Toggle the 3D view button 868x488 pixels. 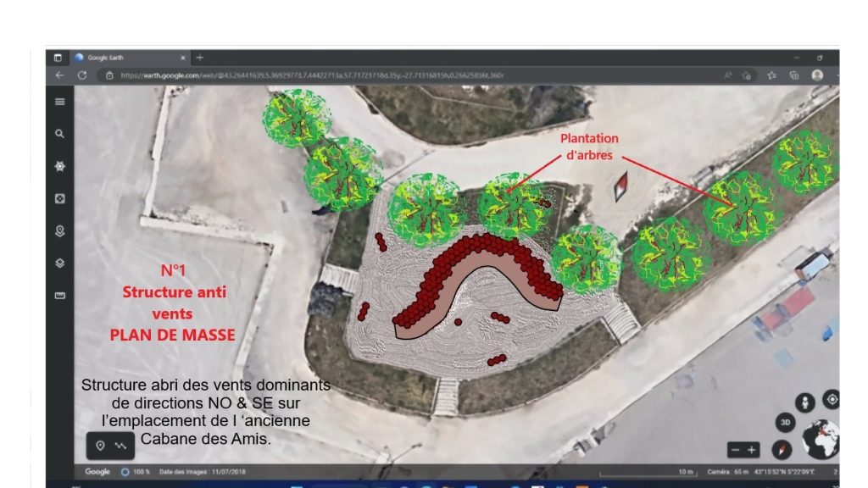click(785, 423)
